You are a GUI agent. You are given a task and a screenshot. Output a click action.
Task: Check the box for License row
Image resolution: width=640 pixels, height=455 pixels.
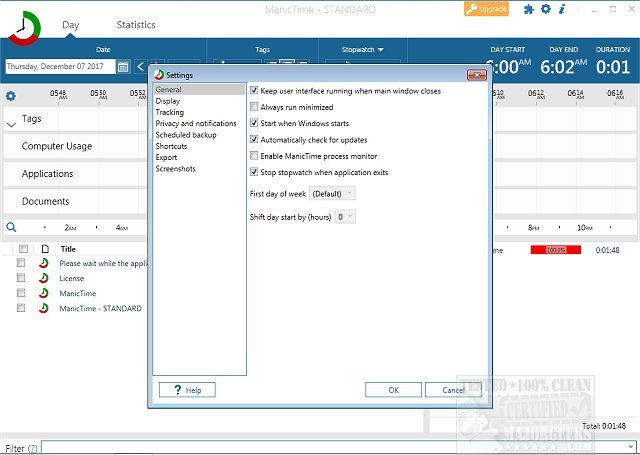coord(21,278)
